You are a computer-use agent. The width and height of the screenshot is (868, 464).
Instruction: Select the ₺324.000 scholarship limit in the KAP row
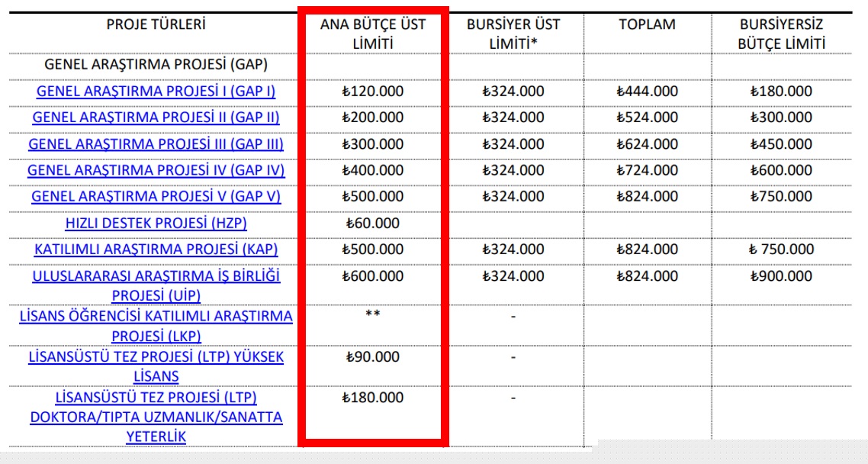pyautogui.click(x=513, y=249)
